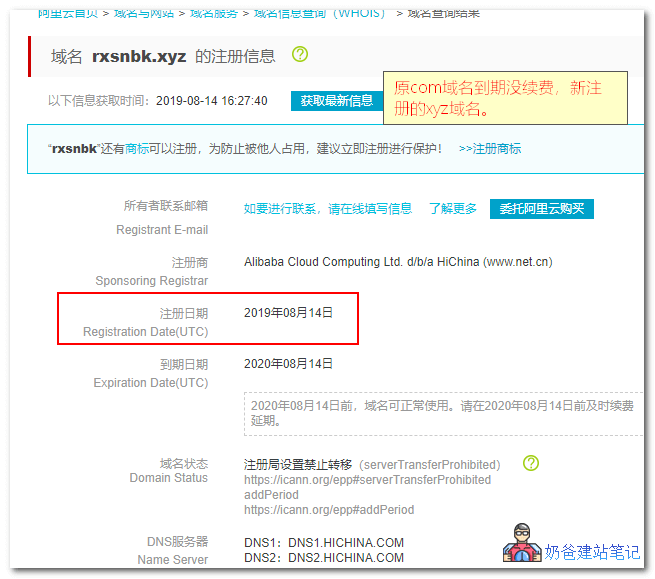Click the renewal reminder note about 2020年08月14日
This screenshot has height=579, width=655.
tap(443, 414)
